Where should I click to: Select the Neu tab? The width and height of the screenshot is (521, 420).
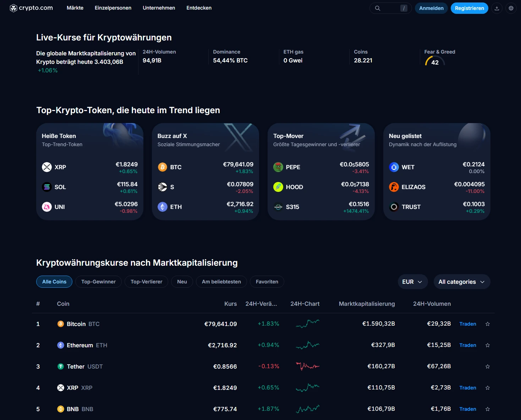pyautogui.click(x=182, y=282)
